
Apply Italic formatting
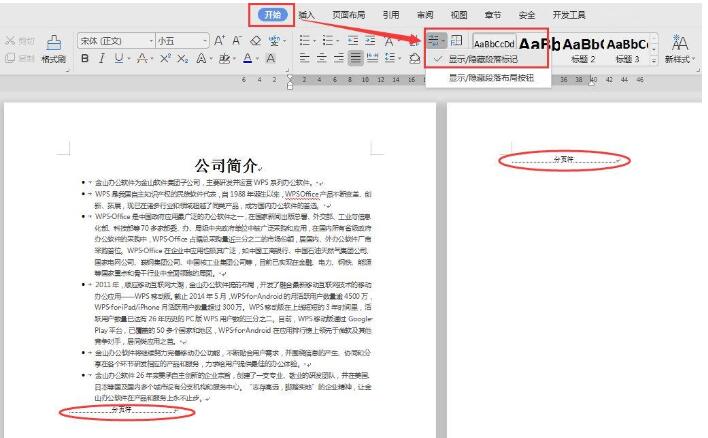[101, 59]
